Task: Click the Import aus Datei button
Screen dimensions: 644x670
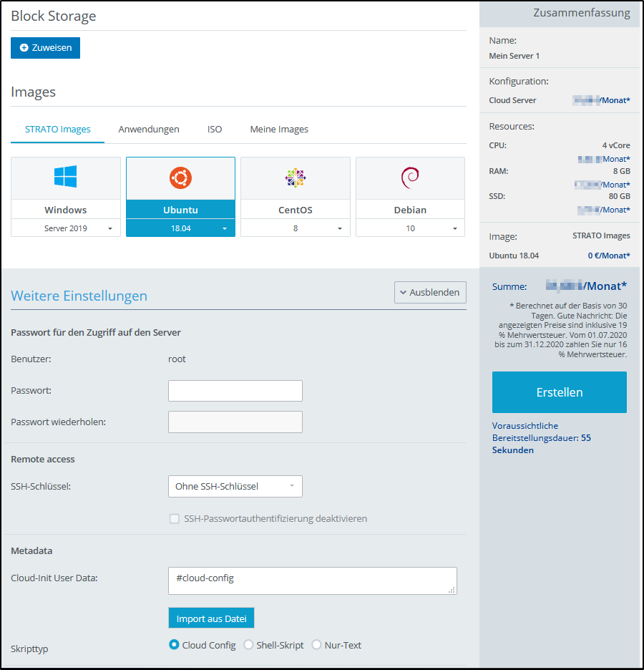Action: tap(211, 618)
